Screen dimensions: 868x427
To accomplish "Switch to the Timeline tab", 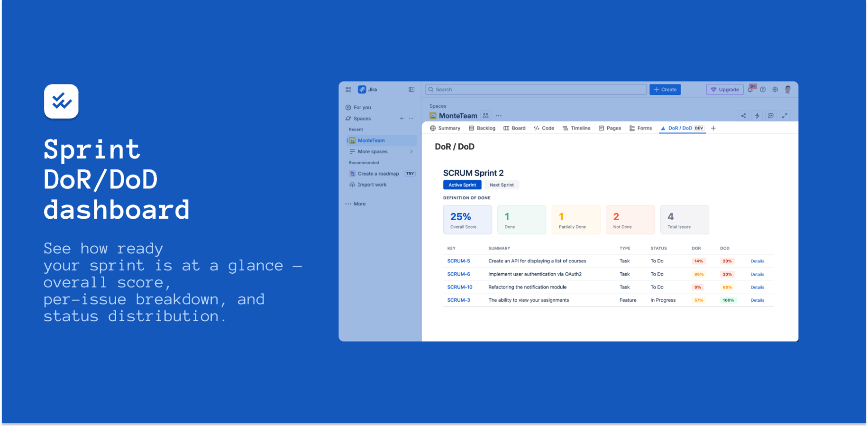I will [576, 128].
